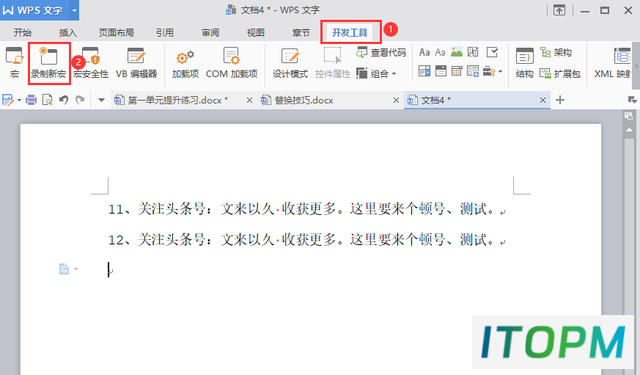640x375 pixels.
Task: Open the COM 加载项 dialog
Action: point(231,63)
